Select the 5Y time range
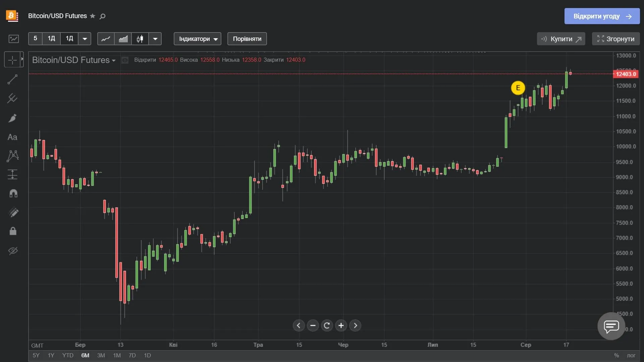Viewport: 644px width, 362px height. (x=36, y=355)
